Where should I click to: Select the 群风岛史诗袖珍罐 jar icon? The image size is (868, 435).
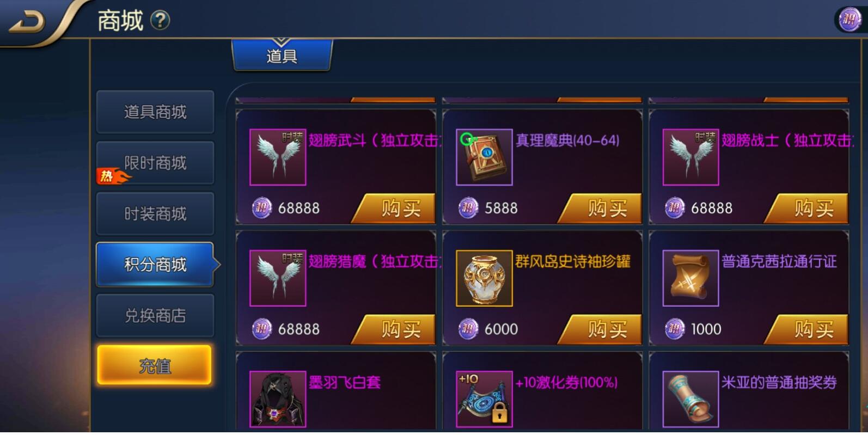pos(484,278)
